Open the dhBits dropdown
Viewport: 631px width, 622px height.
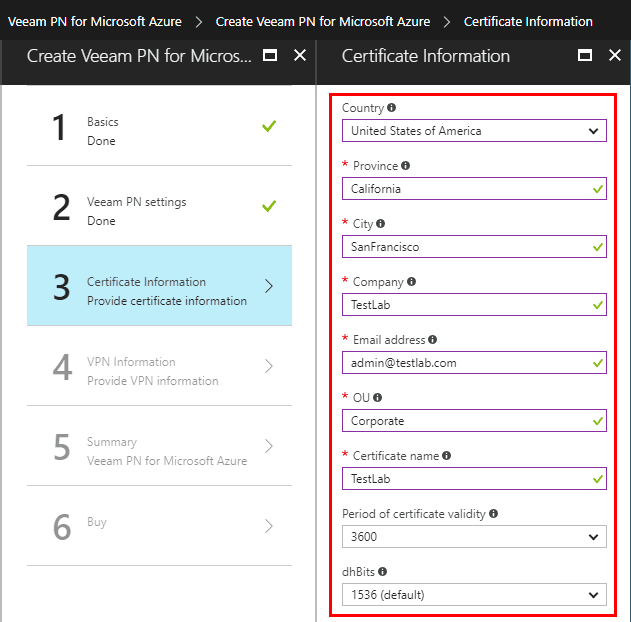click(x=473, y=595)
